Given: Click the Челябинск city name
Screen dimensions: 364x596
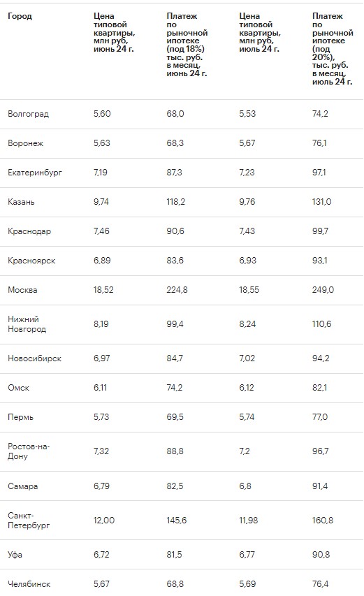Looking at the screenshot, I should click(29, 584).
